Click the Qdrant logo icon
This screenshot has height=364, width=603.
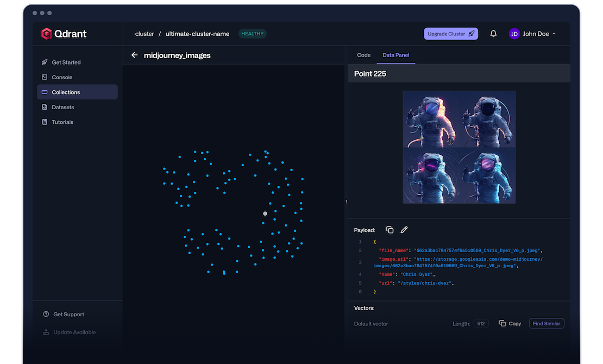click(x=47, y=34)
